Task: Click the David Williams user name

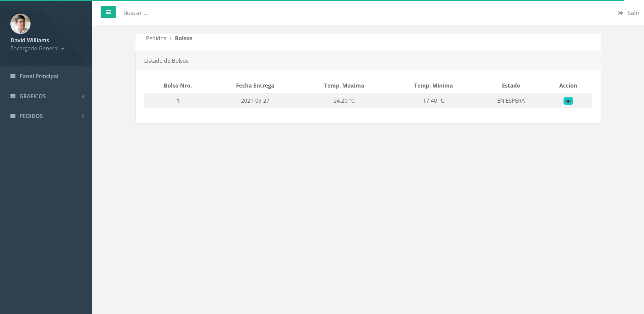Action: [30, 40]
